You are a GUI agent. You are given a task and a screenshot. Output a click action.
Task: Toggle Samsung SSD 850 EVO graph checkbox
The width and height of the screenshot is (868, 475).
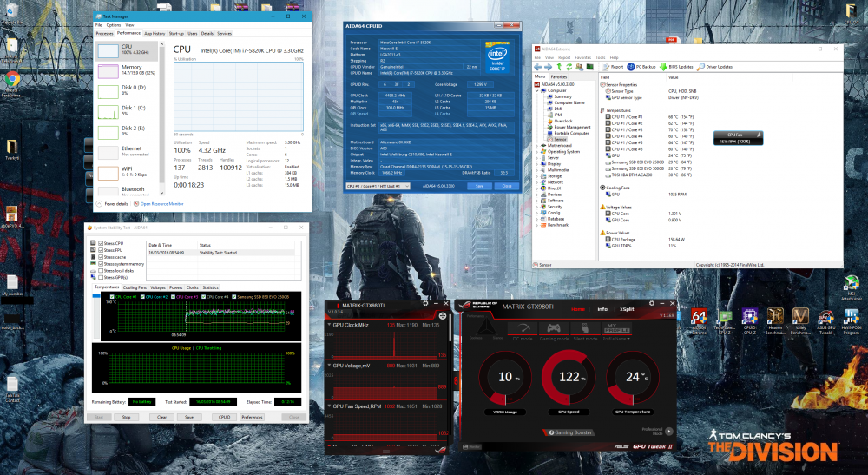(x=234, y=297)
